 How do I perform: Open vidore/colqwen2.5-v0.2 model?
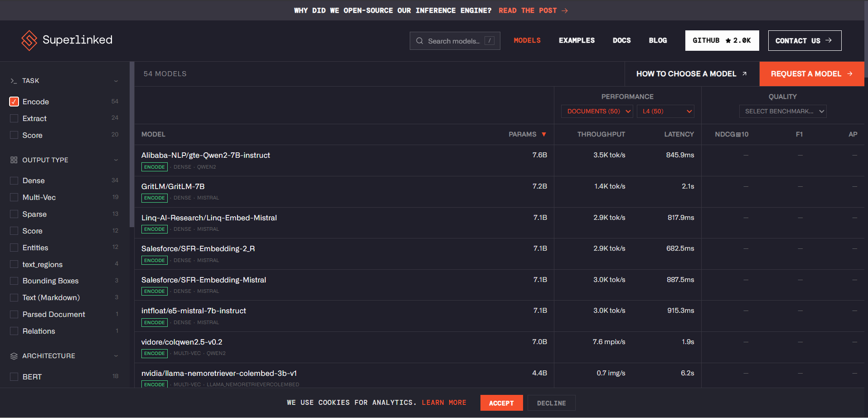coord(182,342)
